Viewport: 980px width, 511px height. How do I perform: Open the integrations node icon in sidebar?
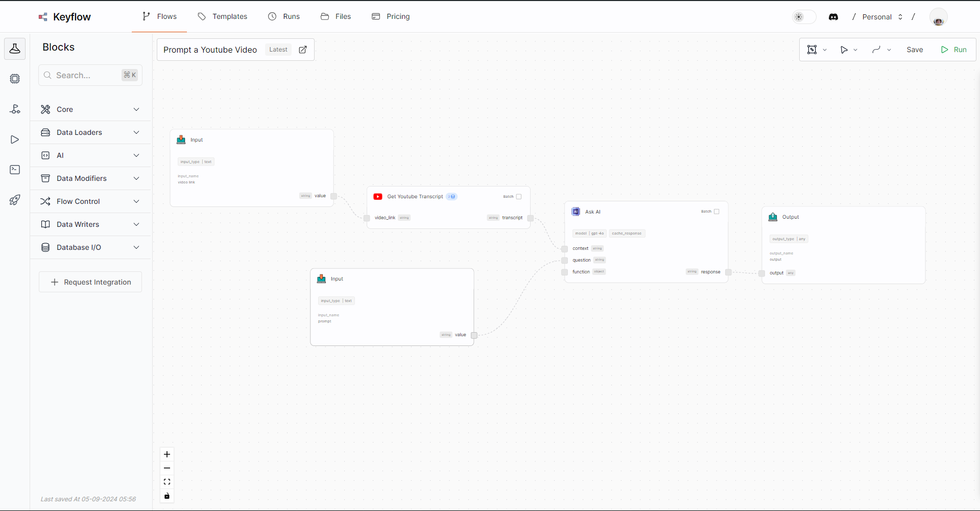[x=15, y=109]
